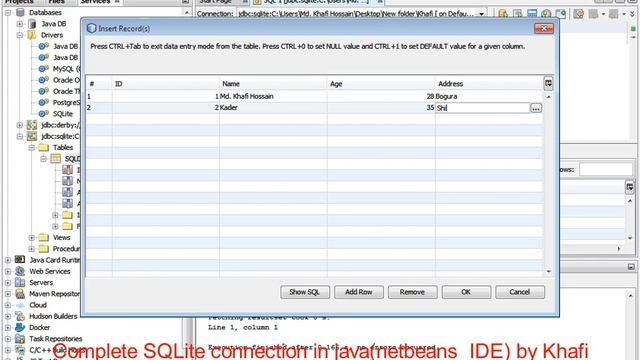Screen dimensions: 640x360
Task: Collapse the jdbc:sqlite connection node
Action: pyautogui.click(x=20, y=136)
